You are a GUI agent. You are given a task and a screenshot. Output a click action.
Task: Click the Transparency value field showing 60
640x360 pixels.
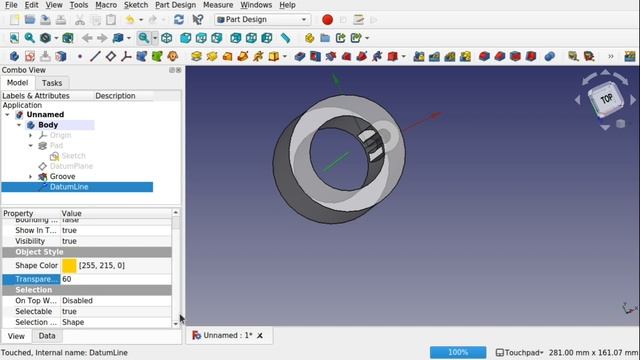(x=116, y=279)
